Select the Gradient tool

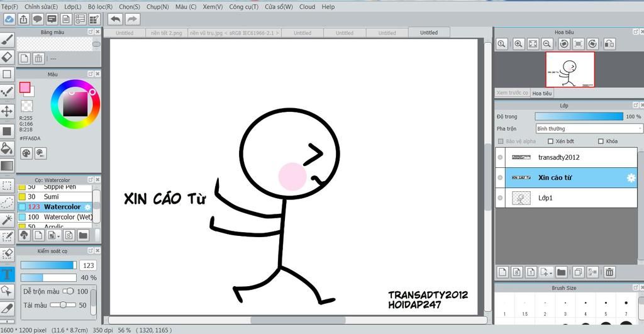click(7, 166)
